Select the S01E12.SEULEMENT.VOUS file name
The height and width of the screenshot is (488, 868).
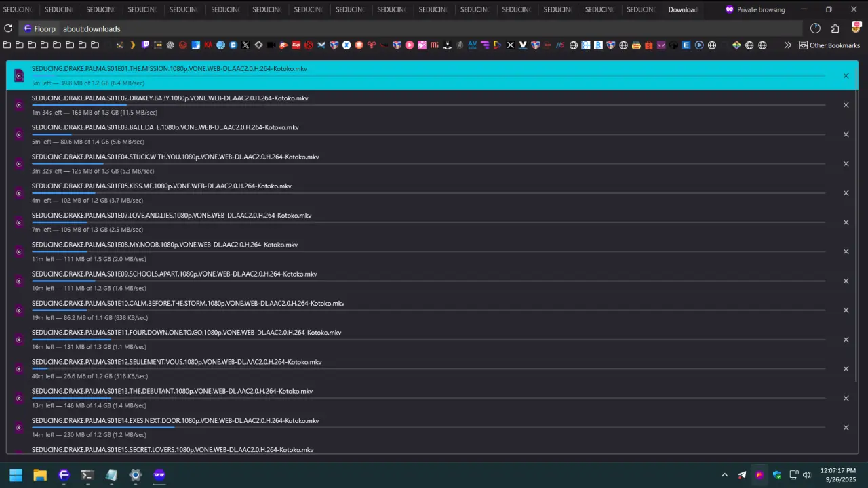pyautogui.click(x=176, y=362)
